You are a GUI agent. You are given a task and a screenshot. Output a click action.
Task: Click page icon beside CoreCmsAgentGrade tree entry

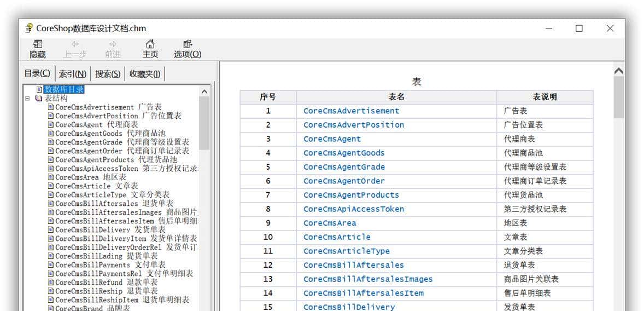click(51, 142)
